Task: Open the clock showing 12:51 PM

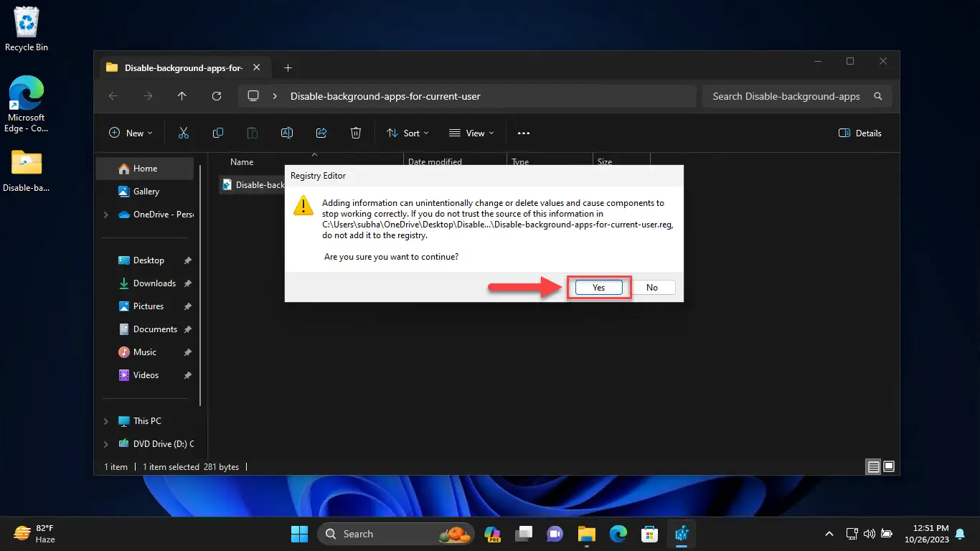Action: [x=926, y=534]
